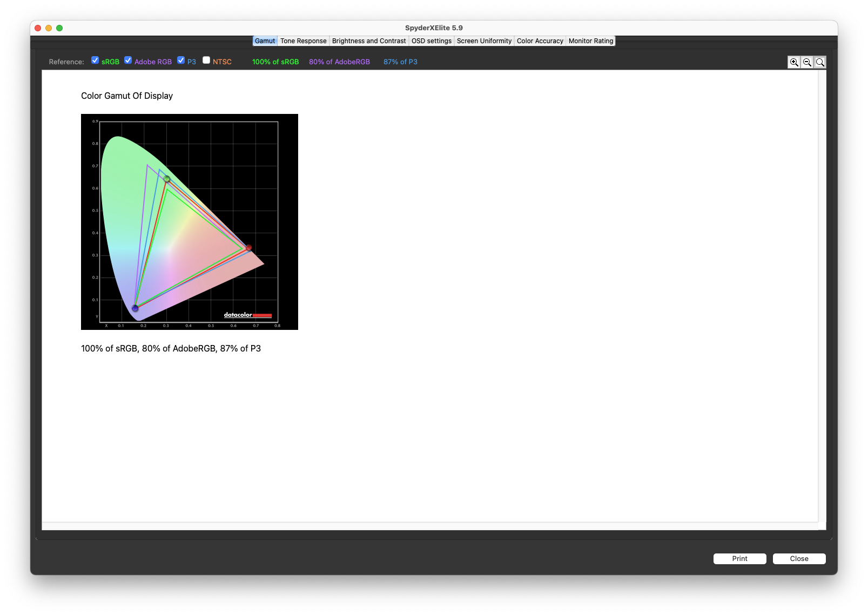
Task: Close the window with the red button
Action: (x=38, y=28)
